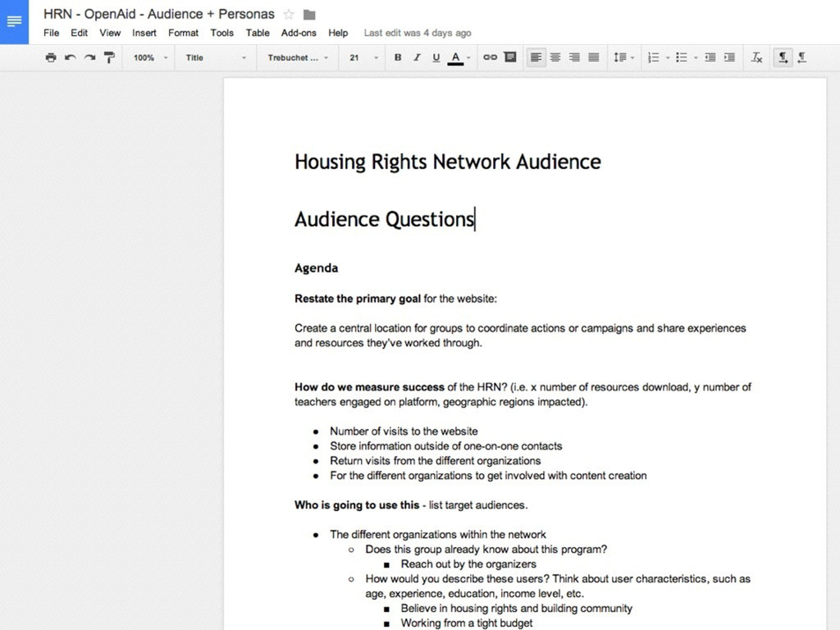Expand the Title paragraph style dropdown

[x=216, y=57]
